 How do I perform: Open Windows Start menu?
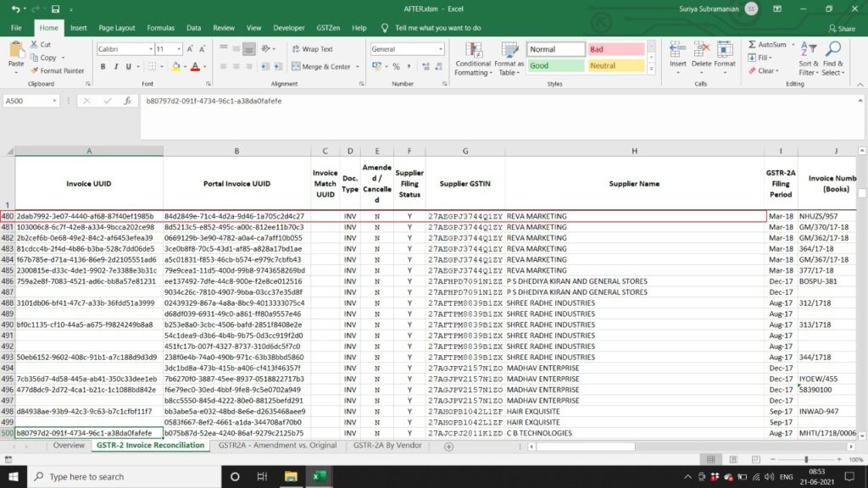click(x=14, y=476)
